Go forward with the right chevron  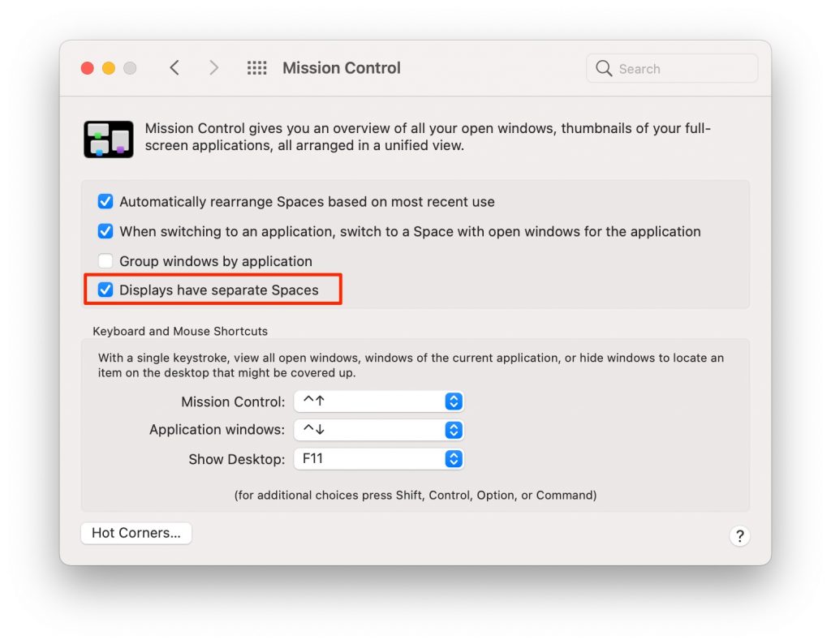click(x=213, y=68)
